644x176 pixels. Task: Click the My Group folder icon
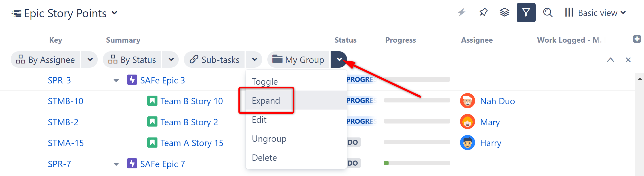[x=277, y=59]
